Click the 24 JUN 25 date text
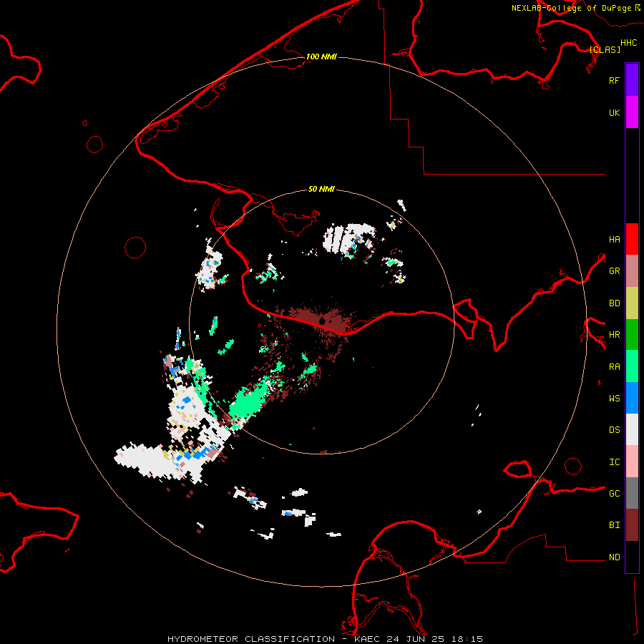Image resolution: width=644 pixels, height=644 pixels. [x=415, y=639]
